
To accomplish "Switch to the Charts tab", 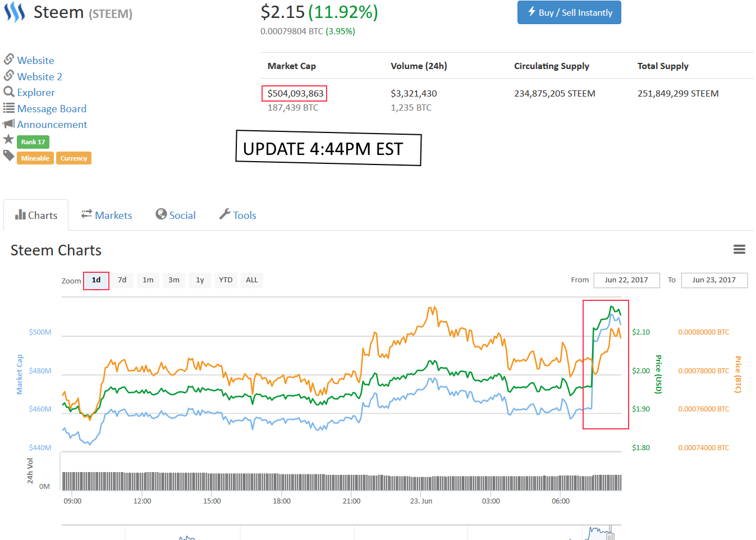I will point(36,215).
